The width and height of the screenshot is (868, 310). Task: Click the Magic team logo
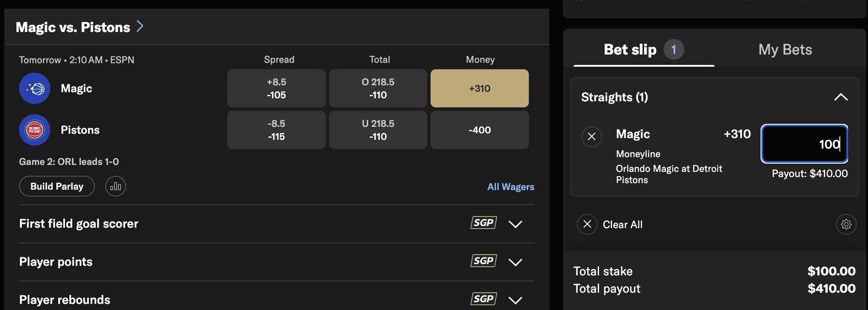[x=35, y=88]
